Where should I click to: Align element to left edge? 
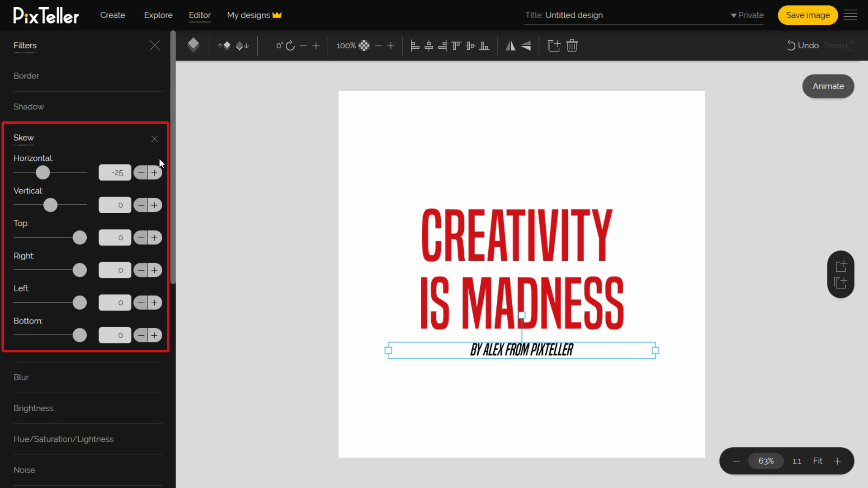pyautogui.click(x=415, y=46)
